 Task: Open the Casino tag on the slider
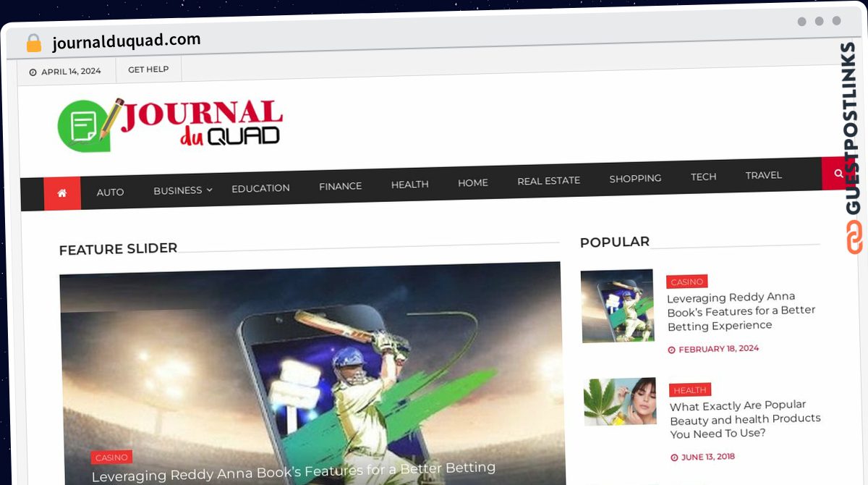111,457
